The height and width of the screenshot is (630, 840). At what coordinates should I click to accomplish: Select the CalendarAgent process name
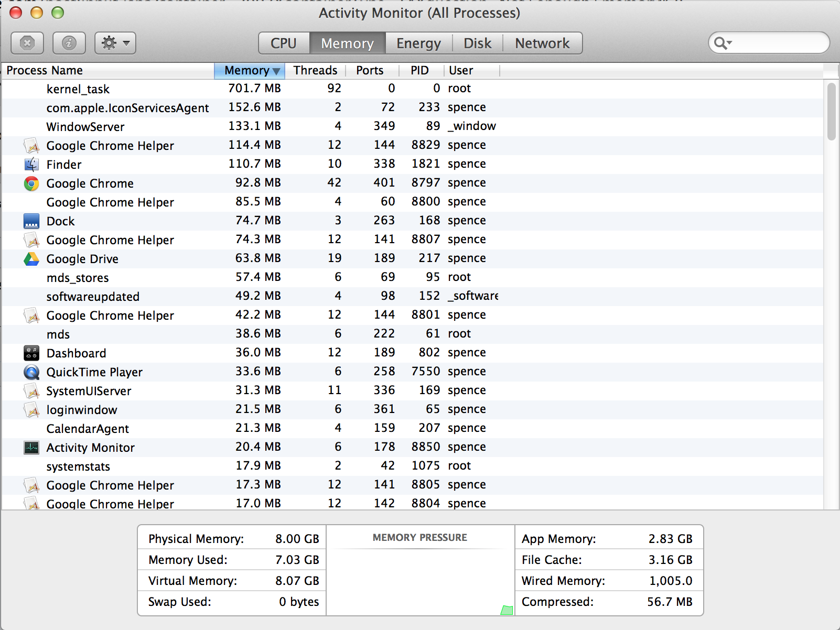(x=88, y=429)
